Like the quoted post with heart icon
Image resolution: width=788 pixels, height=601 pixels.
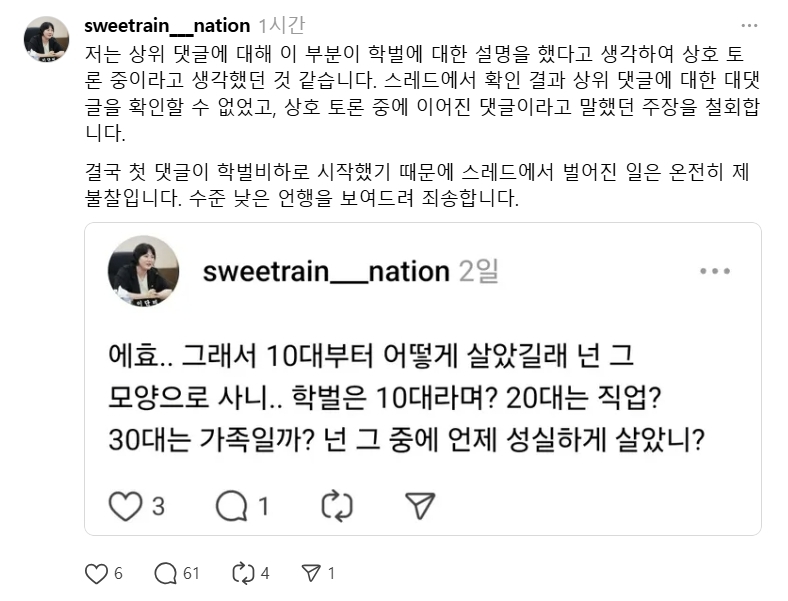125,506
